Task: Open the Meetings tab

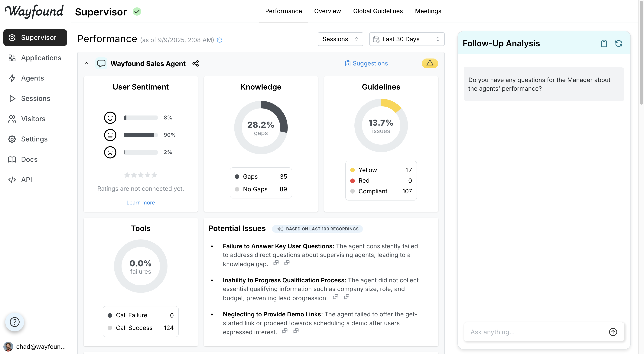Action: (x=428, y=11)
